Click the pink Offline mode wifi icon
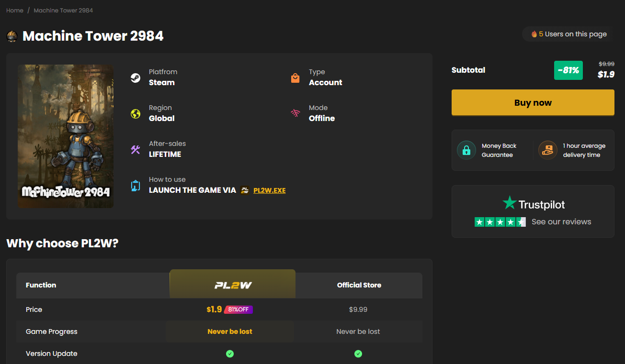Image resolution: width=625 pixels, height=364 pixels. [295, 113]
